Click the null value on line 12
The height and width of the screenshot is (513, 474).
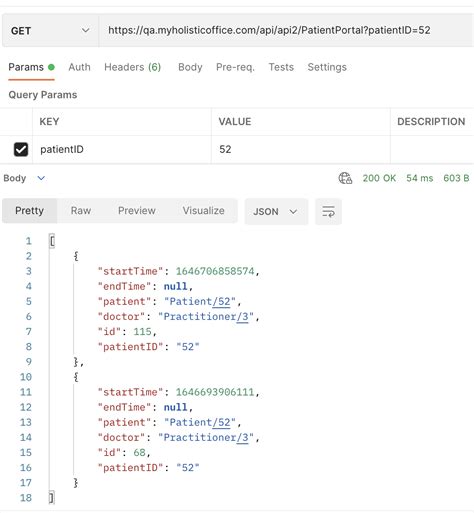coord(175,407)
